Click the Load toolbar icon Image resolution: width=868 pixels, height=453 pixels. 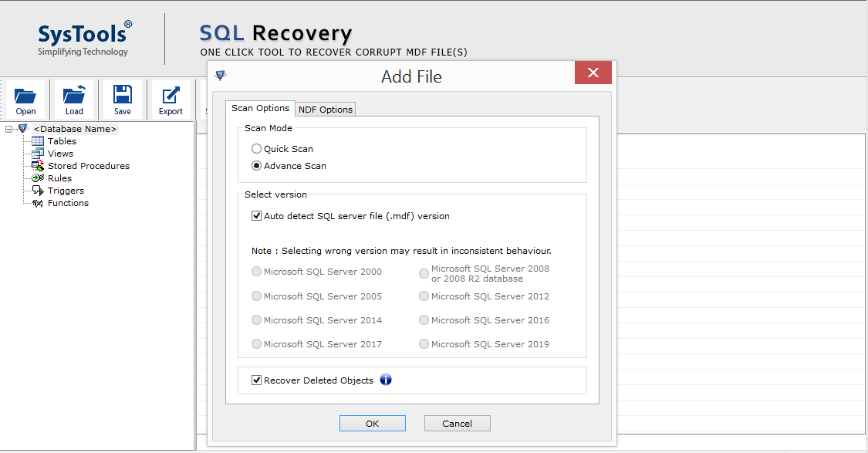click(x=74, y=100)
